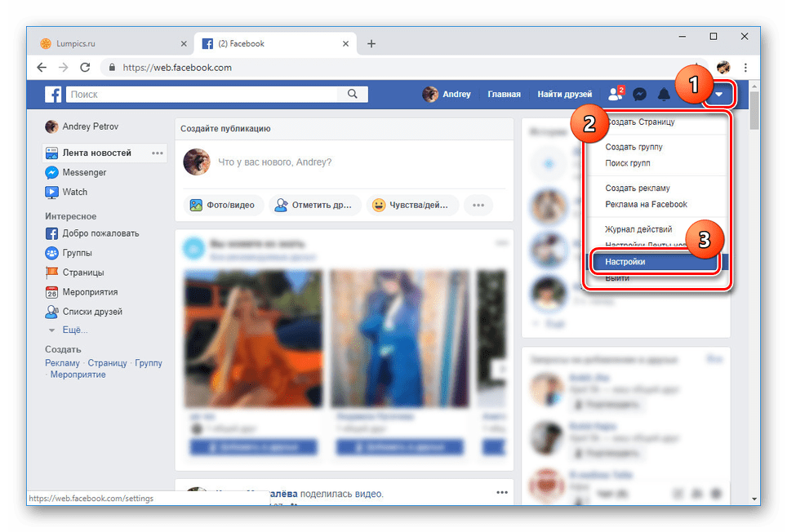Click the Рекламу link under Создать
This screenshot has height=532, width=787.
62,362
